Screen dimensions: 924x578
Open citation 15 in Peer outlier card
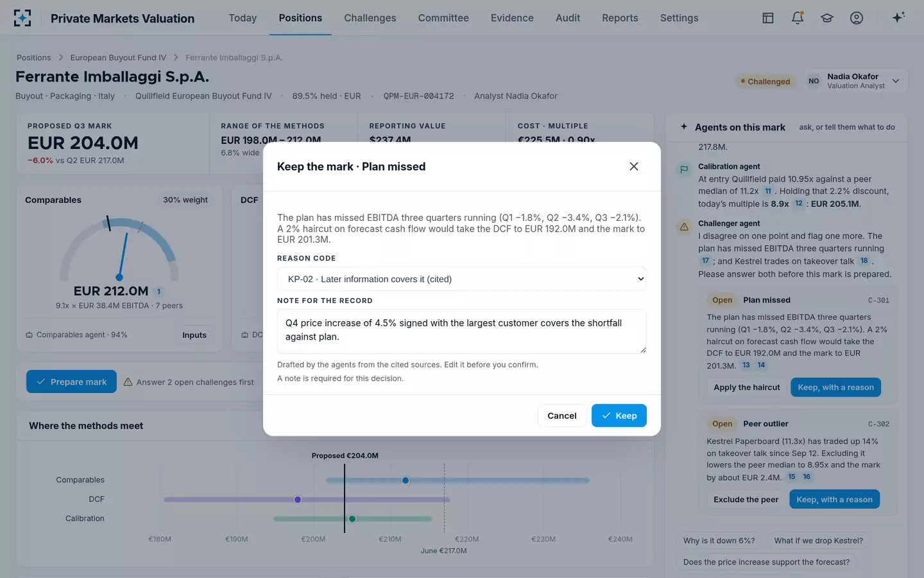tap(792, 477)
